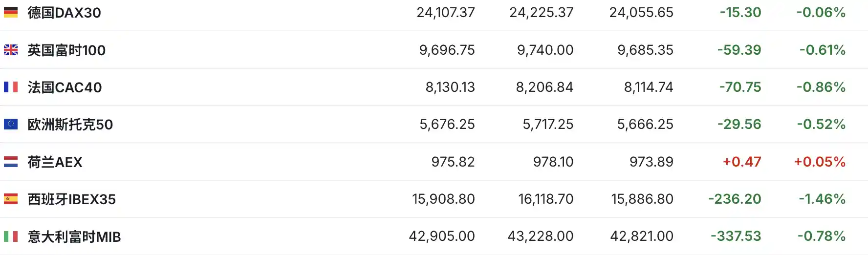868x255 pixels.
Task: Click the UK flag icon
Action: coord(11,50)
